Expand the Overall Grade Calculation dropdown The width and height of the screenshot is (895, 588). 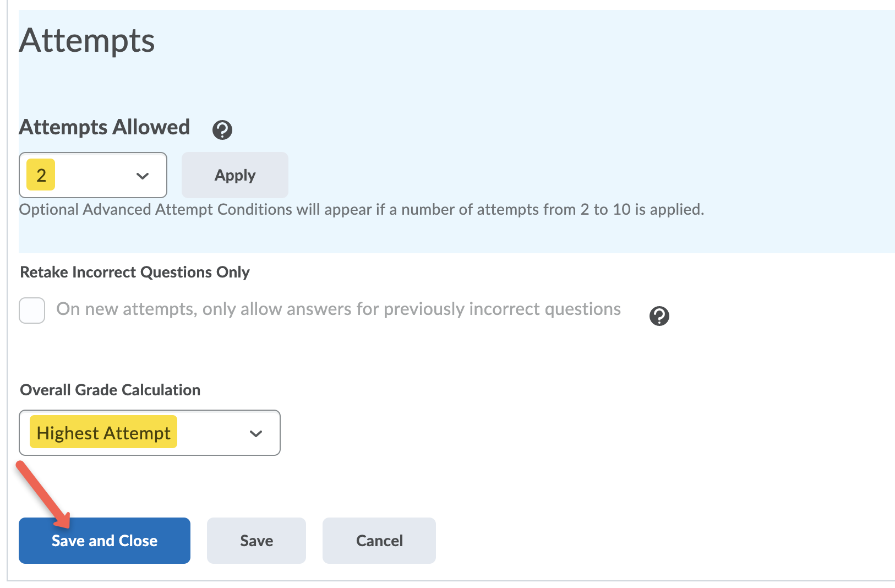(149, 433)
